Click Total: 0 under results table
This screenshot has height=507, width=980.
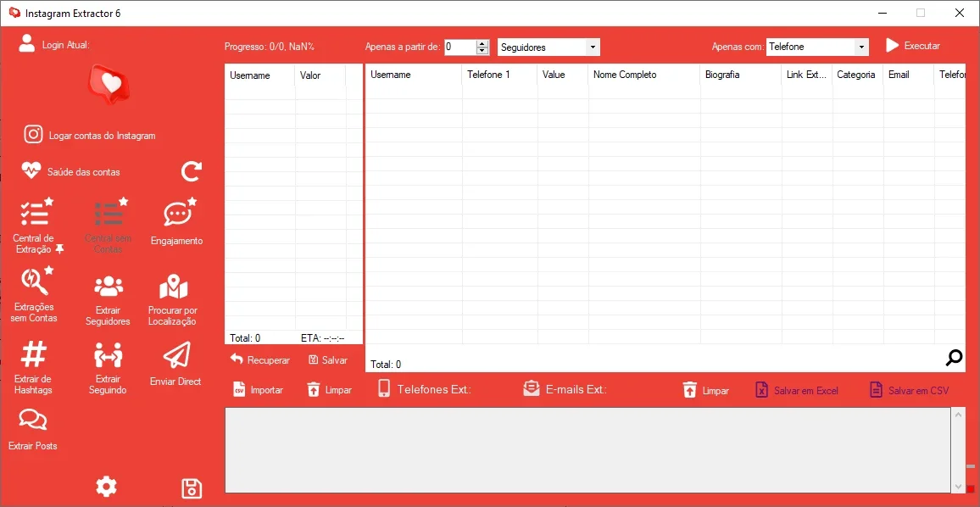click(386, 365)
